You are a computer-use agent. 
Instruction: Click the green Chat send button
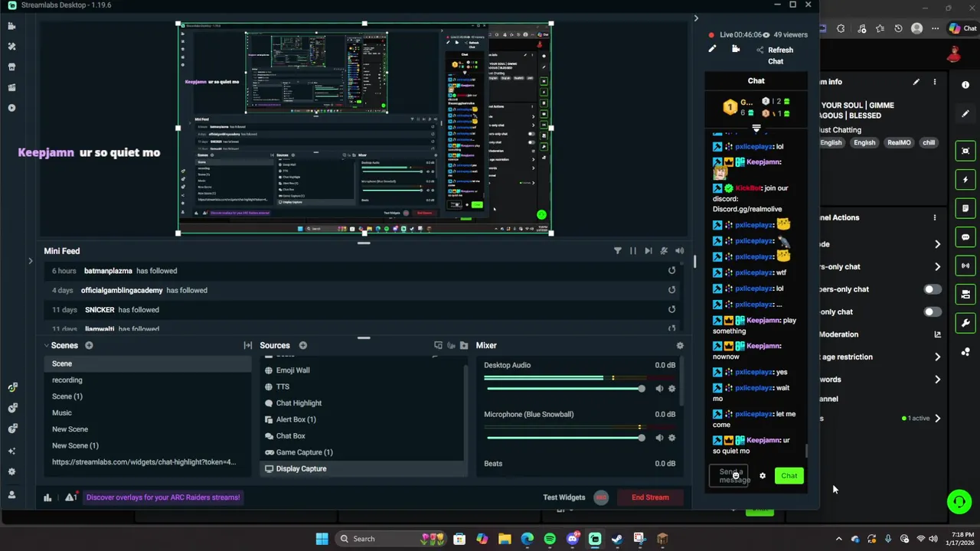pos(789,476)
